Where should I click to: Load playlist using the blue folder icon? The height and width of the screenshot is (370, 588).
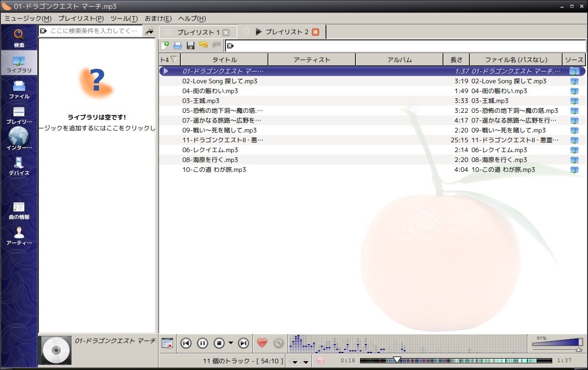pos(178,46)
